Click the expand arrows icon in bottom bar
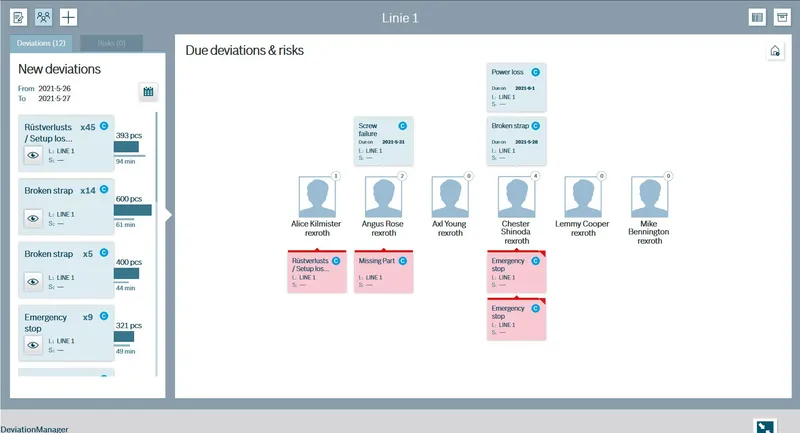This screenshot has height=433, width=800. [765, 426]
